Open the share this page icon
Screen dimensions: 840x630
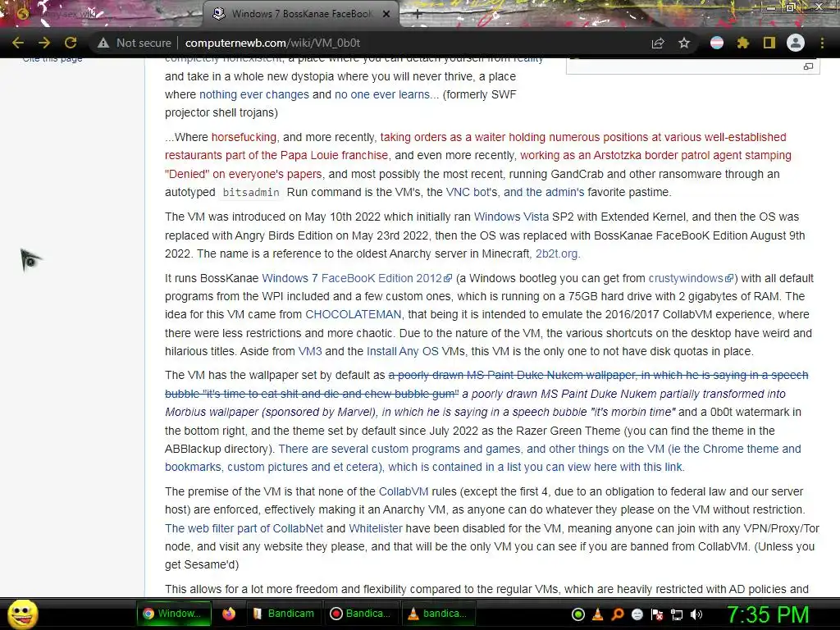click(658, 43)
